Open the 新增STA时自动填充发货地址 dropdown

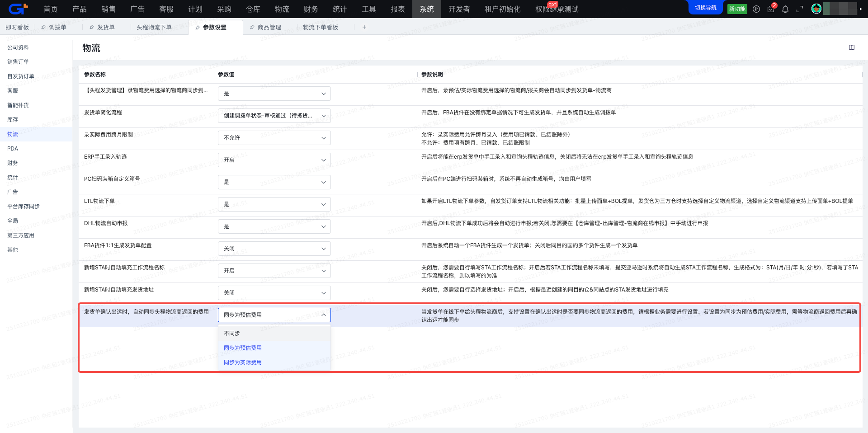[274, 293]
